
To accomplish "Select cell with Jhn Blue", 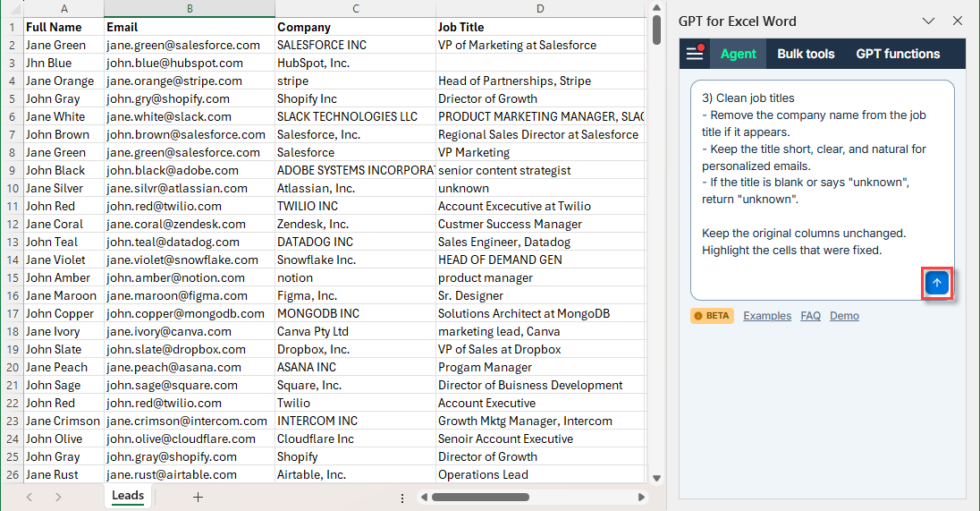I will (64, 63).
